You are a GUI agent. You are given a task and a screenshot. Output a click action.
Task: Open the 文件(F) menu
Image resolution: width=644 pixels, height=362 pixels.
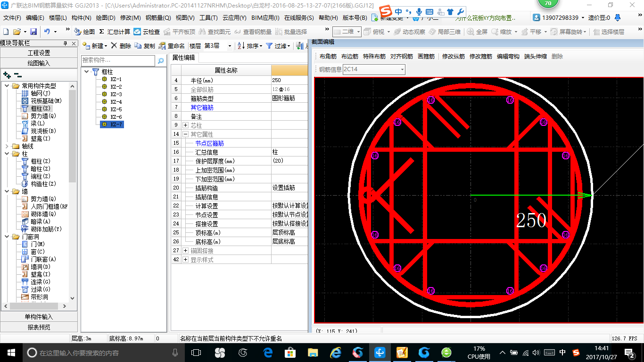click(x=12, y=18)
